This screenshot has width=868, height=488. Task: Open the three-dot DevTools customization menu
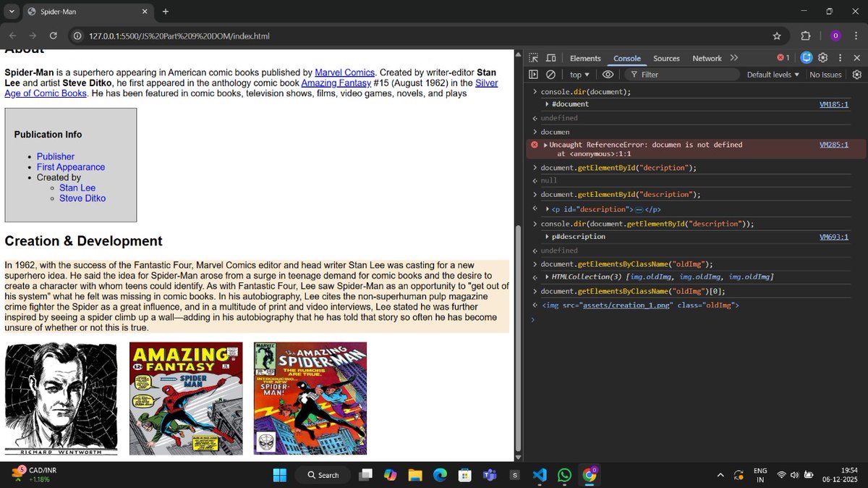(840, 58)
